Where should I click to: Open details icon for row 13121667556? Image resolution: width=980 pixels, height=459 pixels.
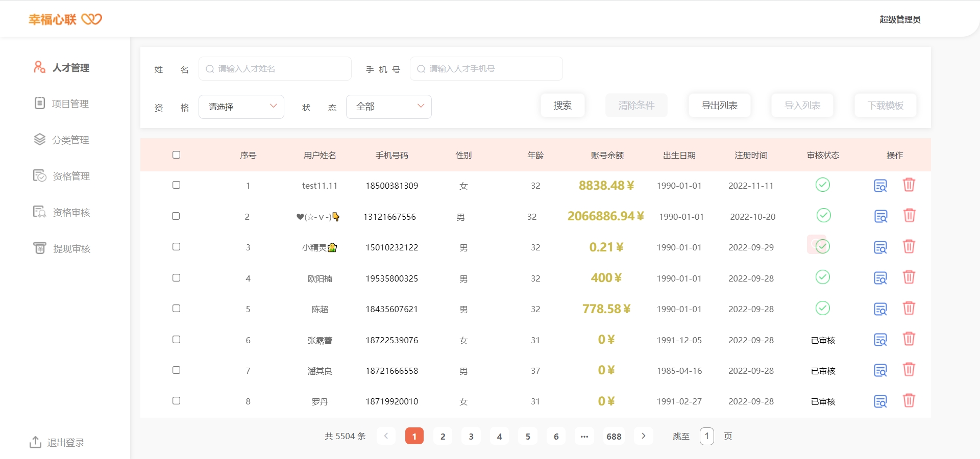[x=881, y=216]
